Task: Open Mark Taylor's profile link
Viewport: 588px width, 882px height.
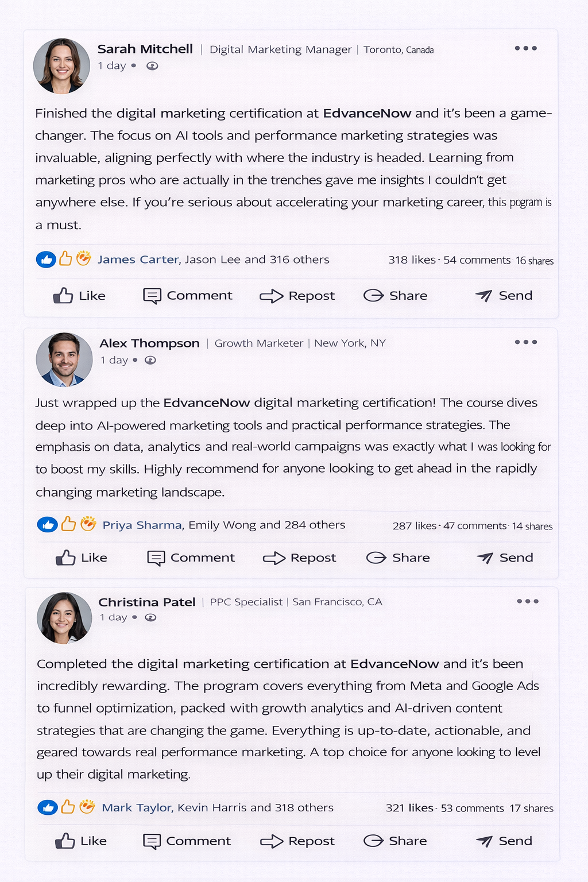Action: (137, 808)
